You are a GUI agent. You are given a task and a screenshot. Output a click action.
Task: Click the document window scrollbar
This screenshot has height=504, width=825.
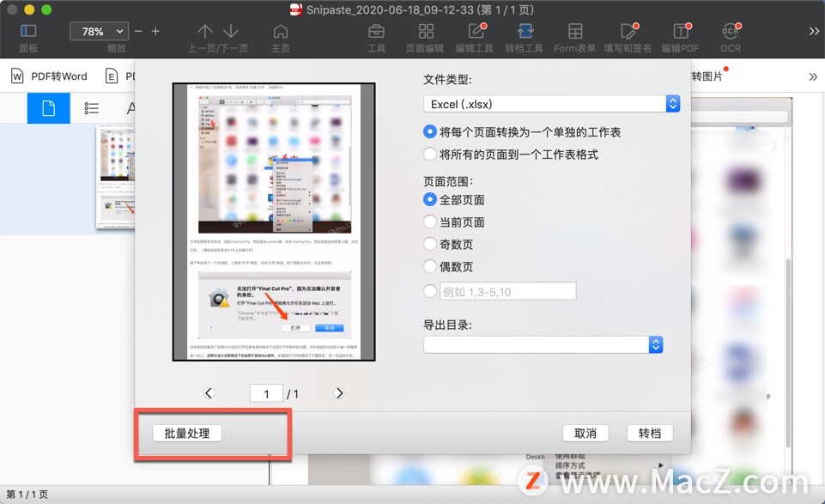click(x=787, y=353)
